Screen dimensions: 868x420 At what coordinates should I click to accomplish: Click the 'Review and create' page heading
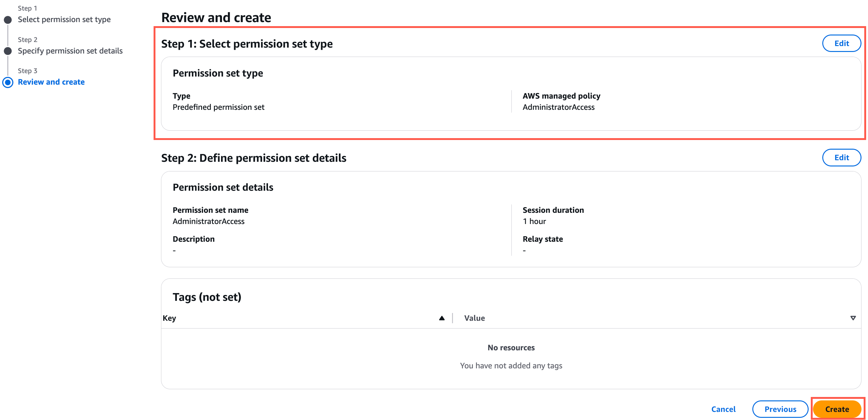click(216, 17)
